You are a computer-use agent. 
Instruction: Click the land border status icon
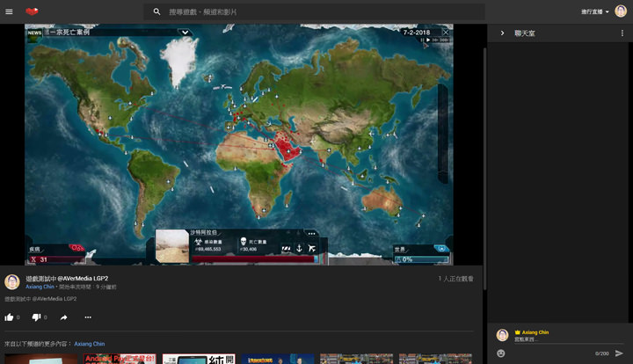point(286,248)
